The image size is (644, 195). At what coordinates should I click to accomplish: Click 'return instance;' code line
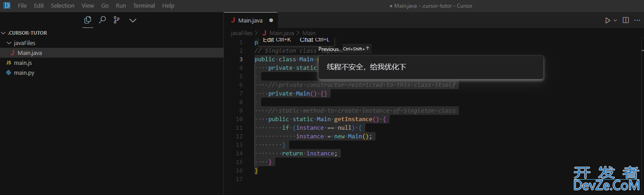[x=309, y=154]
